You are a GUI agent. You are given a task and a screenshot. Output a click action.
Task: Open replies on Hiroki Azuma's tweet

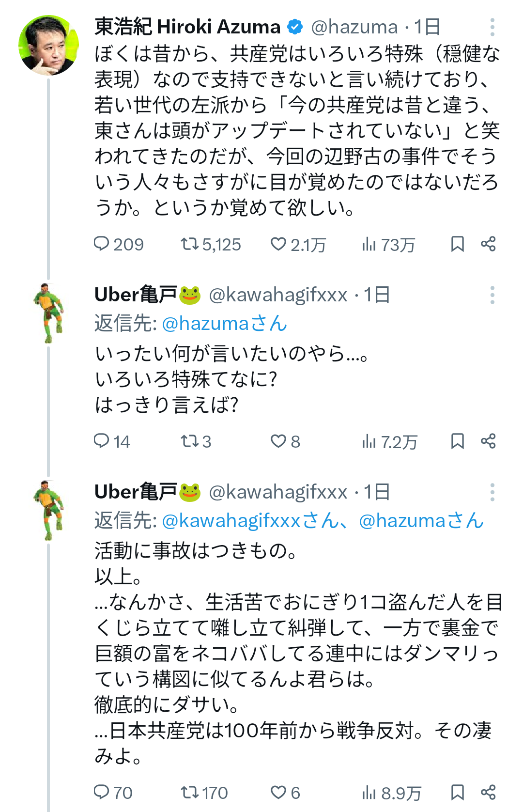[x=118, y=244]
